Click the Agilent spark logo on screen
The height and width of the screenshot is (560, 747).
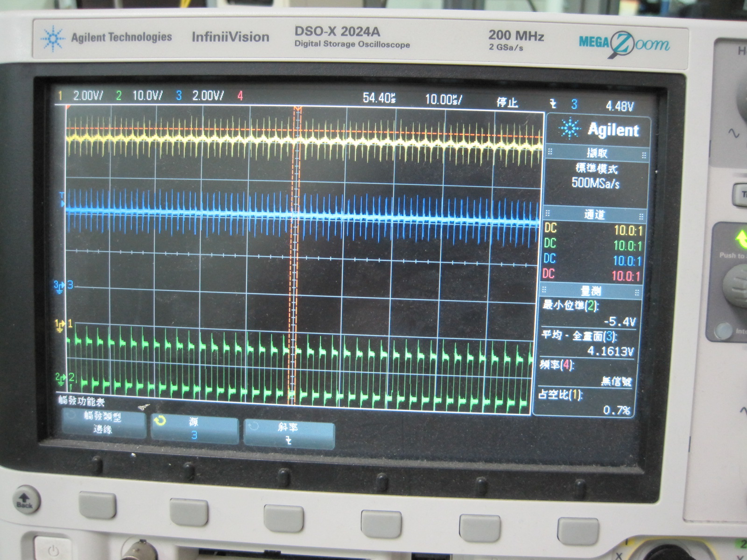click(570, 128)
